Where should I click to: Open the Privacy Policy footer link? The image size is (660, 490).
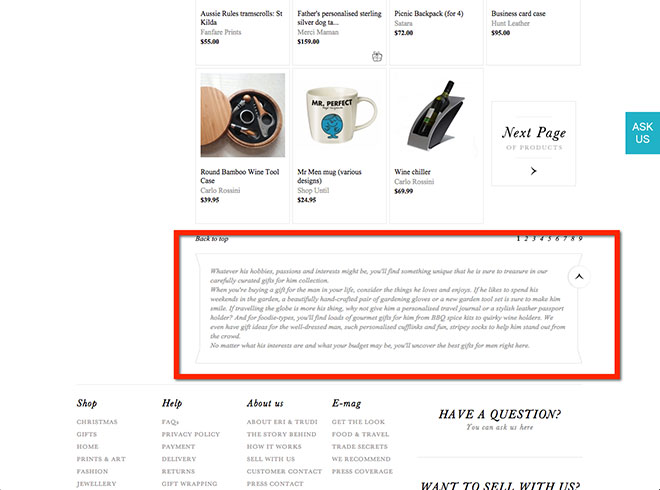click(x=191, y=434)
